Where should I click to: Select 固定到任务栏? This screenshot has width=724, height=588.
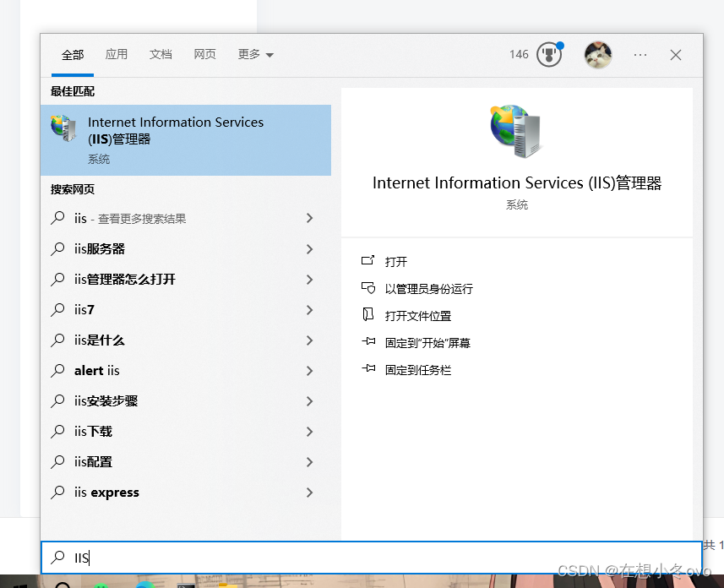(x=418, y=370)
